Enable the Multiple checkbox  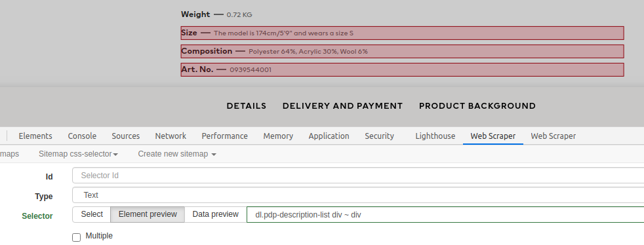[x=76, y=237]
